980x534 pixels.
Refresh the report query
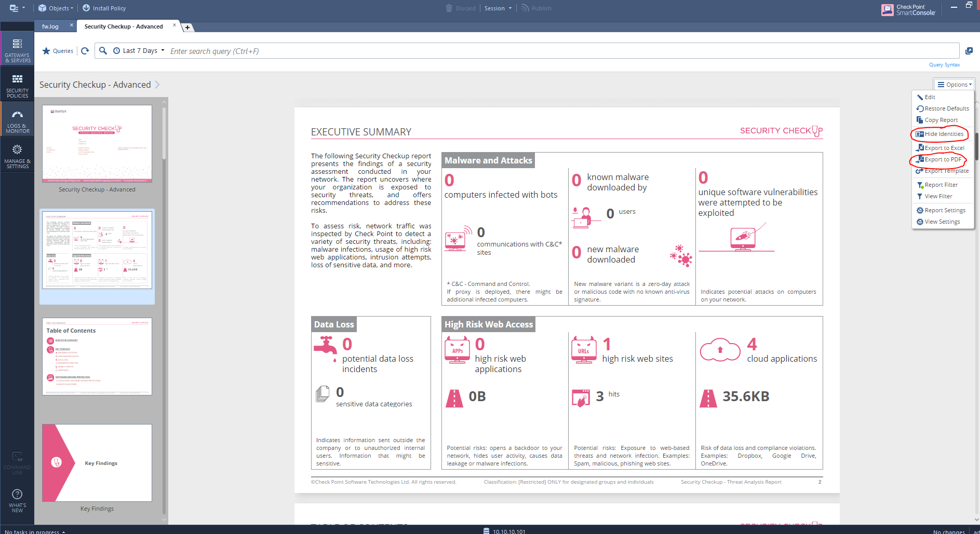click(85, 51)
